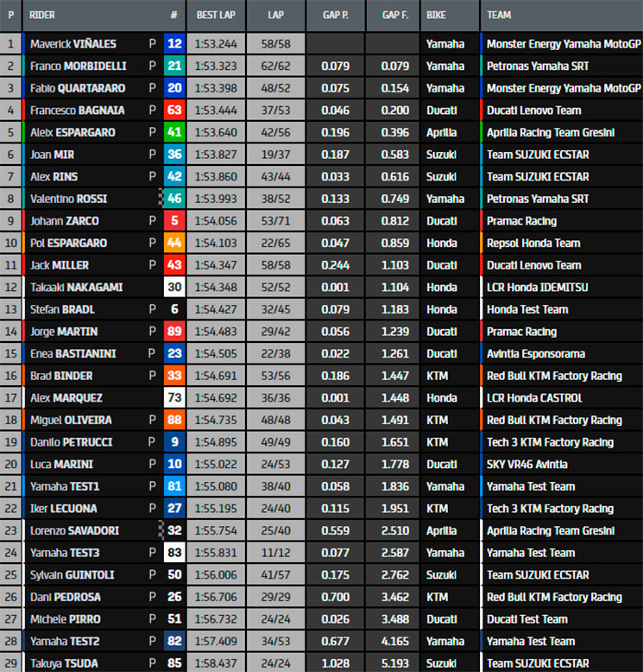Click team name Avintia Esponsorama
The image size is (643, 672).
[x=536, y=354]
